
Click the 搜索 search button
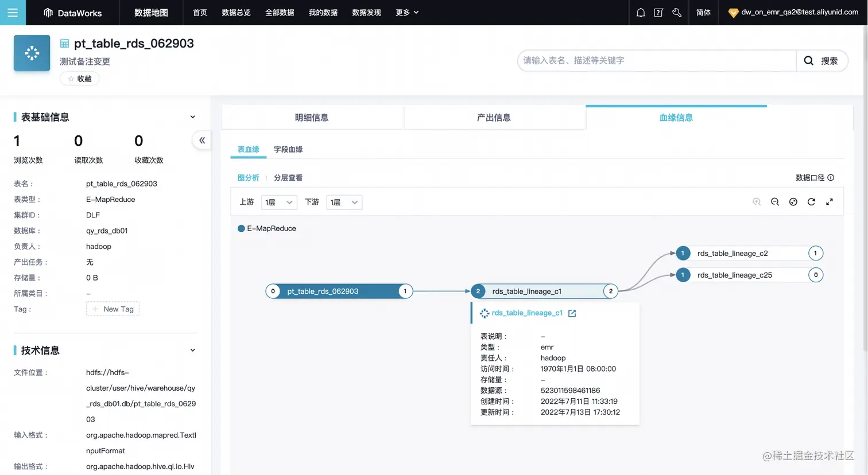coord(821,61)
